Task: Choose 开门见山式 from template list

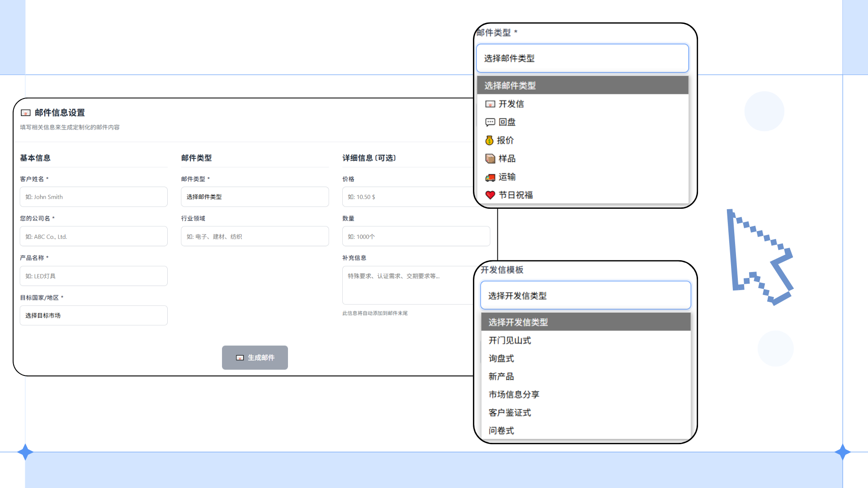Action: tap(509, 340)
